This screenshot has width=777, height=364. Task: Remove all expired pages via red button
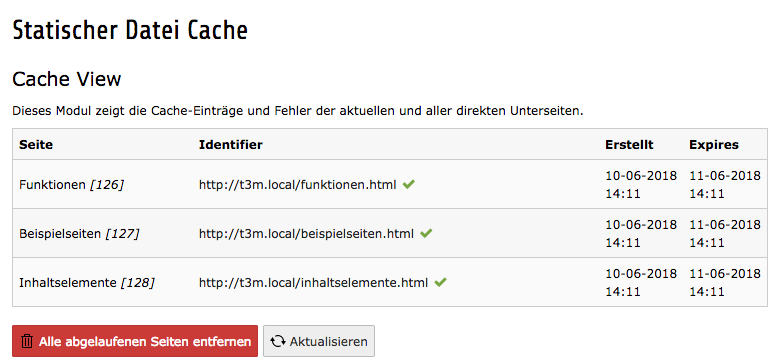(135, 341)
